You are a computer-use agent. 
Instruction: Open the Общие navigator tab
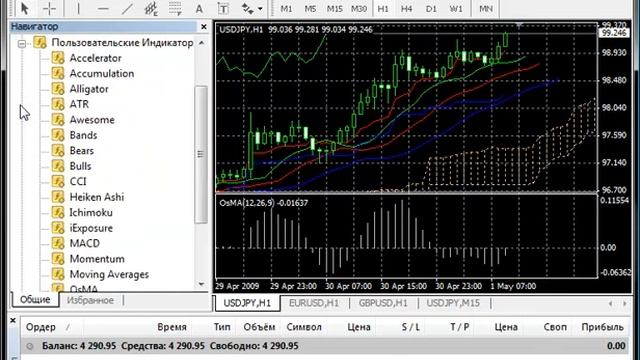pos(35,300)
